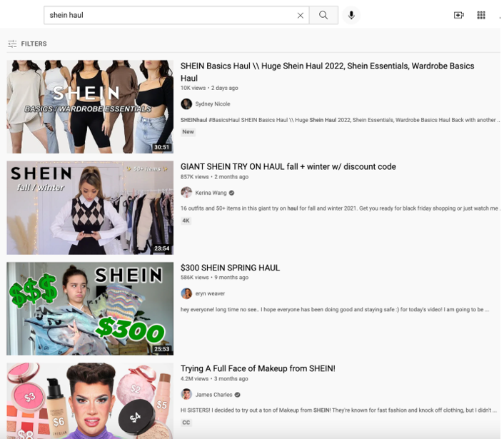Click the magnifying glass search button
Viewport: 504px width, 439px height.
point(323,15)
